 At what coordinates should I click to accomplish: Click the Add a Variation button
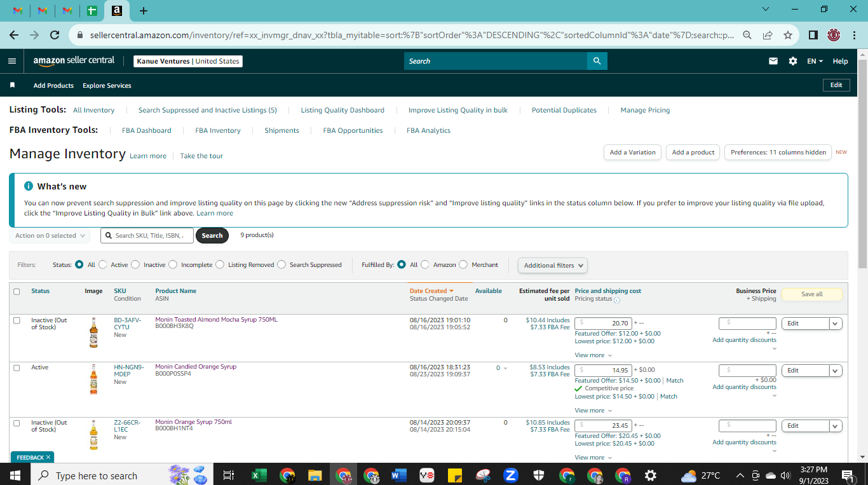(x=632, y=153)
